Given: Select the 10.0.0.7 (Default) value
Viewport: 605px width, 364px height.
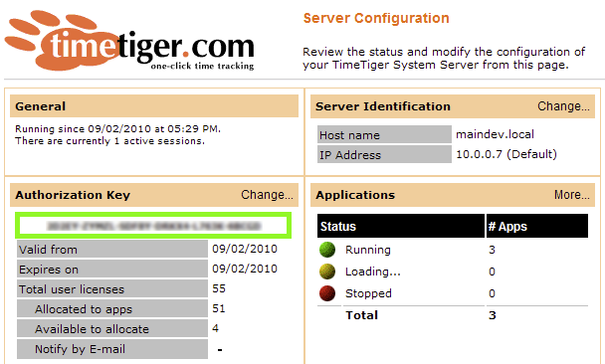Looking at the screenshot, I should 506,154.
